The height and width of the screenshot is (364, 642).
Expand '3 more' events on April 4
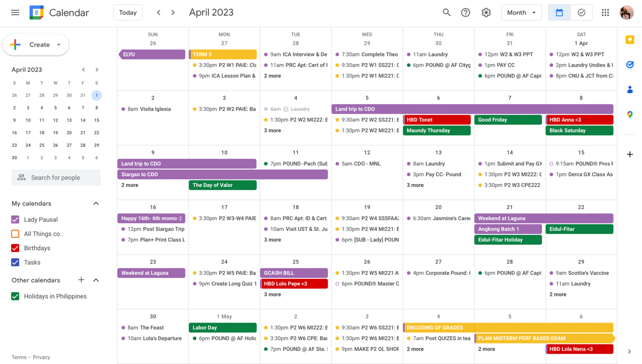(272, 131)
